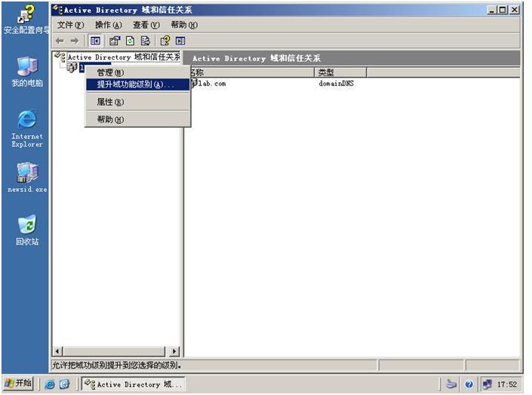Select 属性 in the context menu

(110, 102)
